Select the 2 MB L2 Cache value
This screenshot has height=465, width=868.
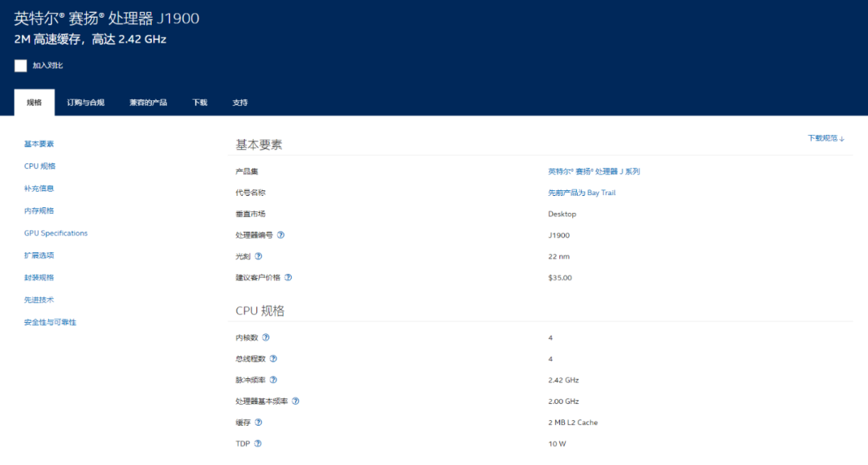coord(573,422)
